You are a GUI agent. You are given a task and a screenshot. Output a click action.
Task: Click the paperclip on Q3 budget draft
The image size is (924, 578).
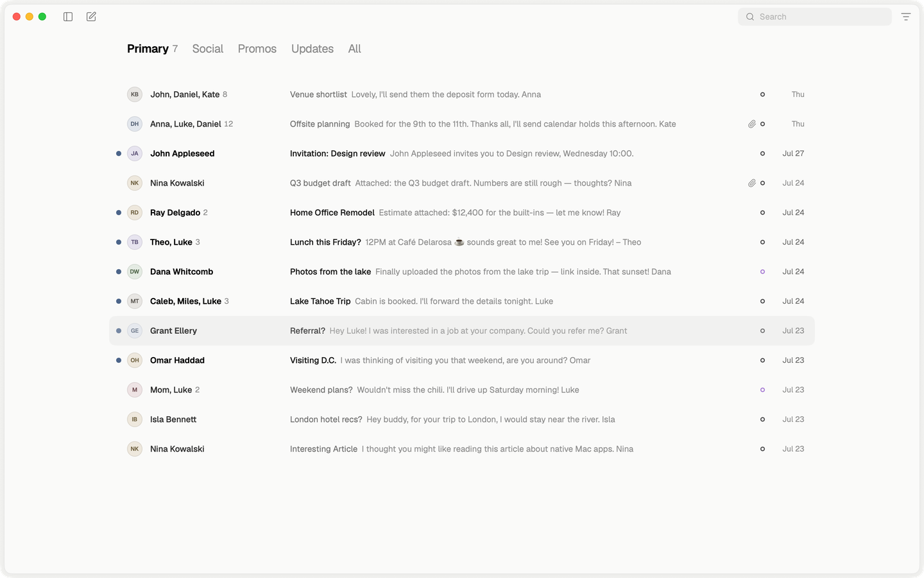pos(751,183)
